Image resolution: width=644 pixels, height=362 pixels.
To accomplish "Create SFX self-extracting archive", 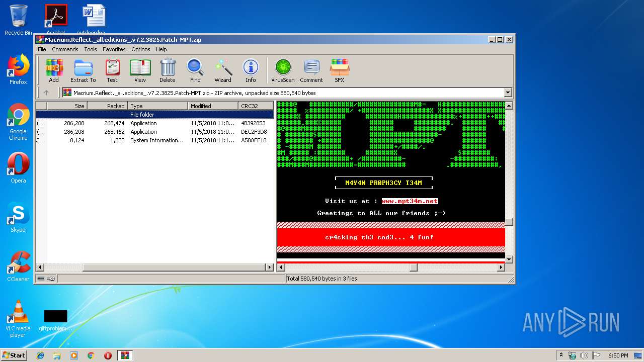I will pyautogui.click(x=340, y=70).
